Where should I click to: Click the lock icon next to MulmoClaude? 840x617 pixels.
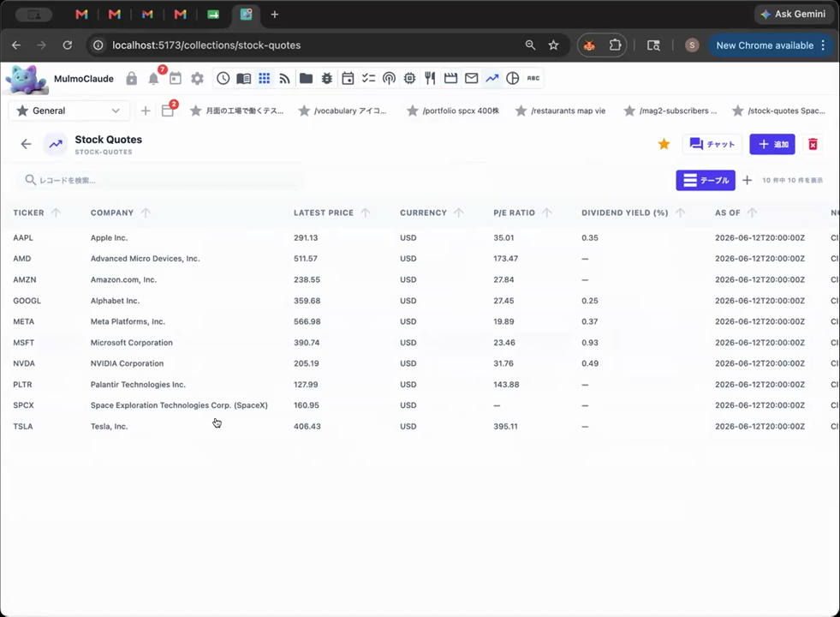pos(131,79)
